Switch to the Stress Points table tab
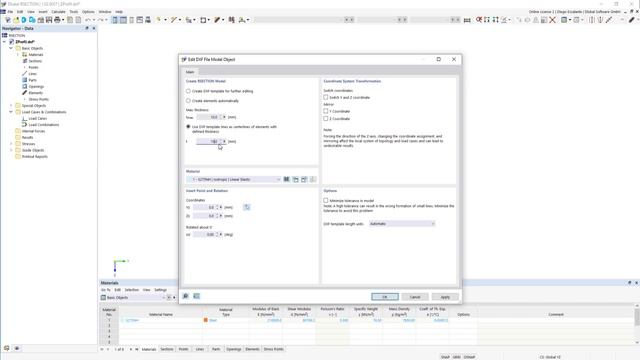 click(x=273, y=349)
